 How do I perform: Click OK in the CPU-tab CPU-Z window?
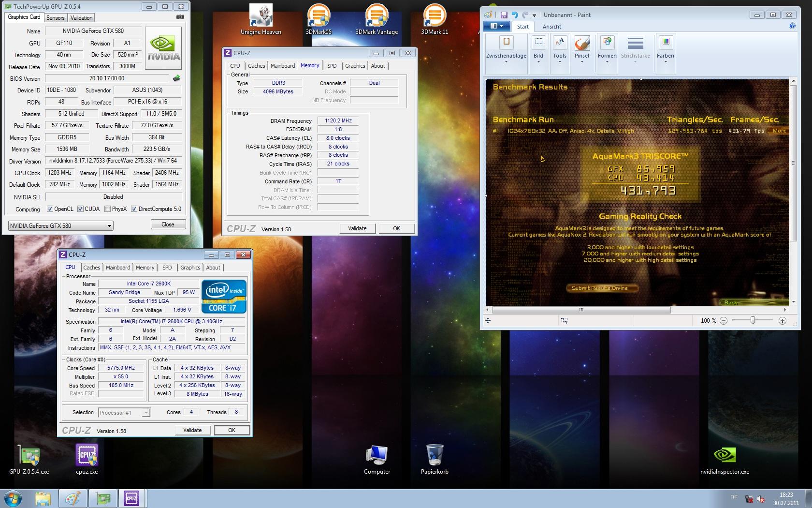(232, 430)
